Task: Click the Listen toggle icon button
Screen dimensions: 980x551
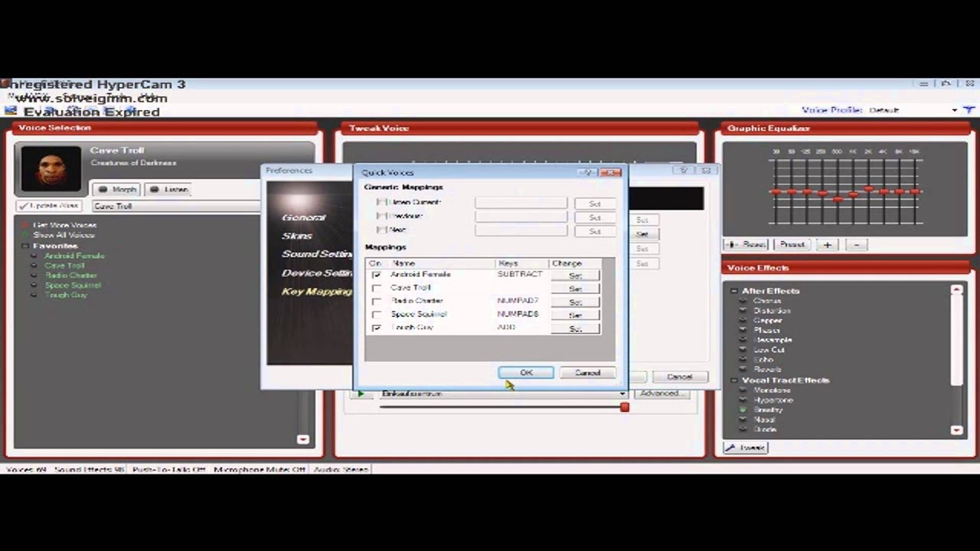Action: (x=168, y=189)
